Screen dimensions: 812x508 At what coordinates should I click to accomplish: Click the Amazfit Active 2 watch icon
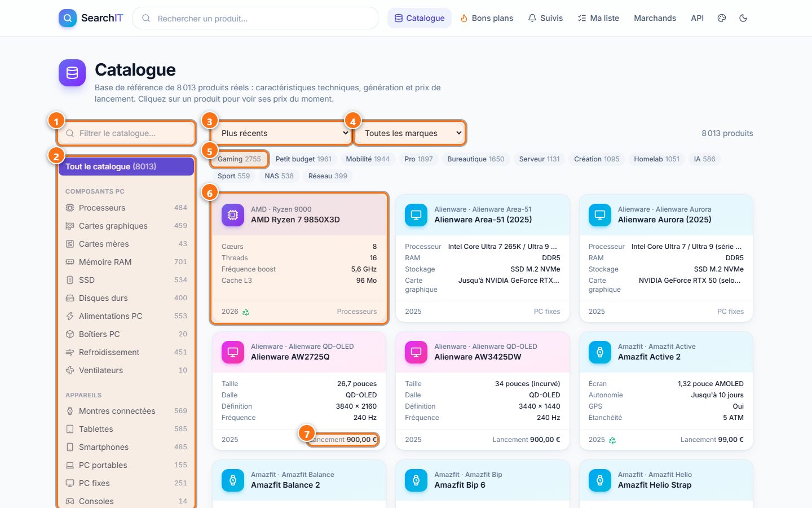[600, 352]
